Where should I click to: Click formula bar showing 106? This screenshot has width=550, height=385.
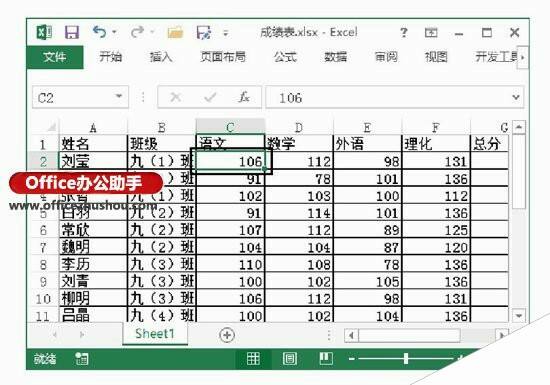388,97
